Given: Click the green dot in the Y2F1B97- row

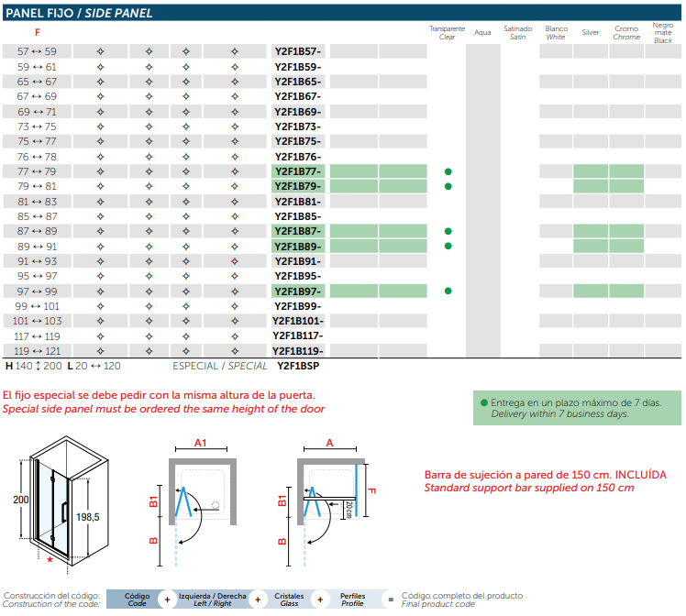Looking at the screenshot, I should click(x=448, y=291).
